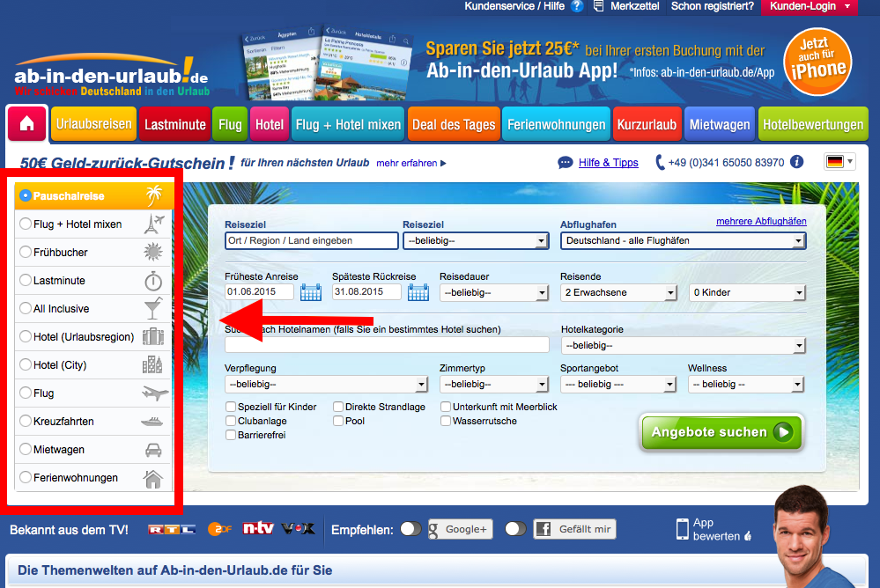Click the mehrere Abflughäfen link

pyautogui.click(x=761, y=221)
